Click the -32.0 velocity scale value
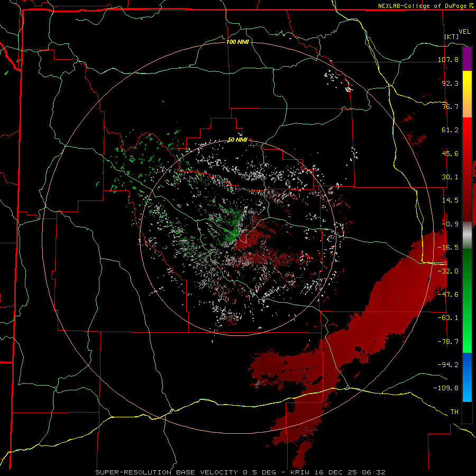The height and width of the screenshot is (476, 476). click(448, 271)
